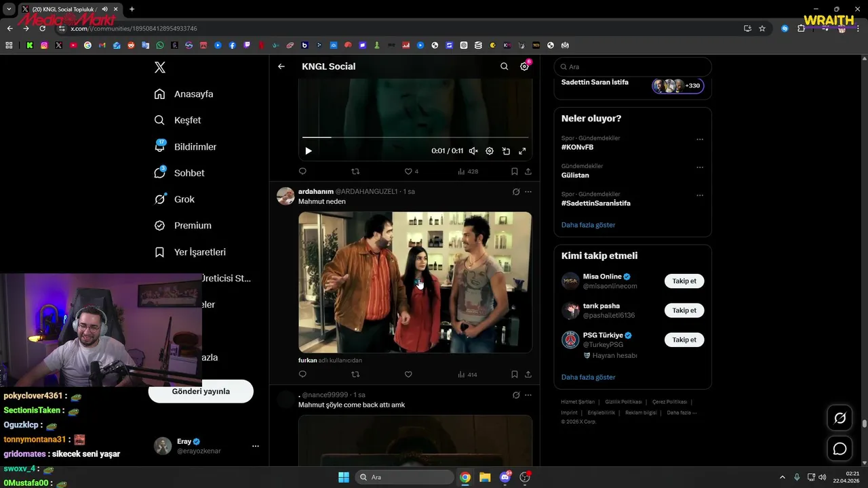Open the Mahmut neden post image

click(x=415, y=282)
